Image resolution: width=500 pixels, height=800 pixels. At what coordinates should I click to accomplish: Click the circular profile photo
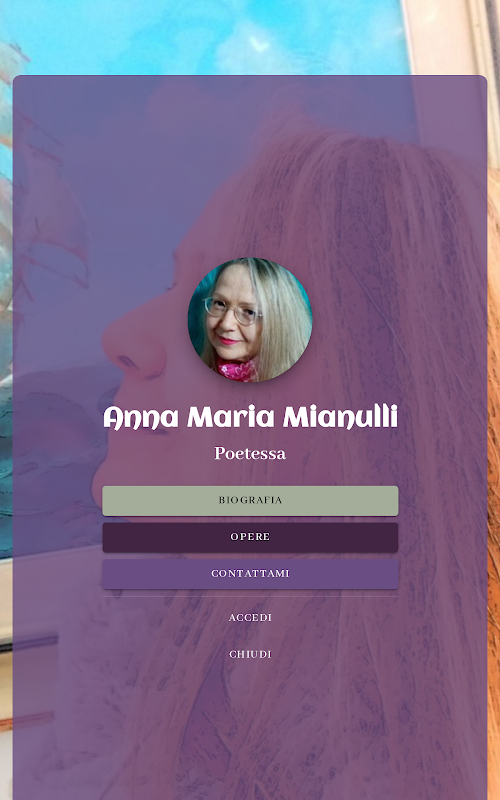pos(250,320)
